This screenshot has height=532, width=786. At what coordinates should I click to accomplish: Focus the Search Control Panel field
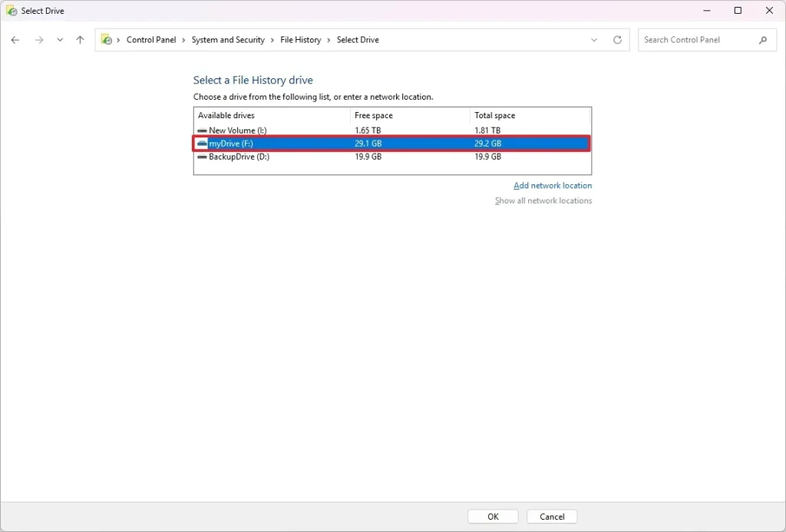[697, 40]
